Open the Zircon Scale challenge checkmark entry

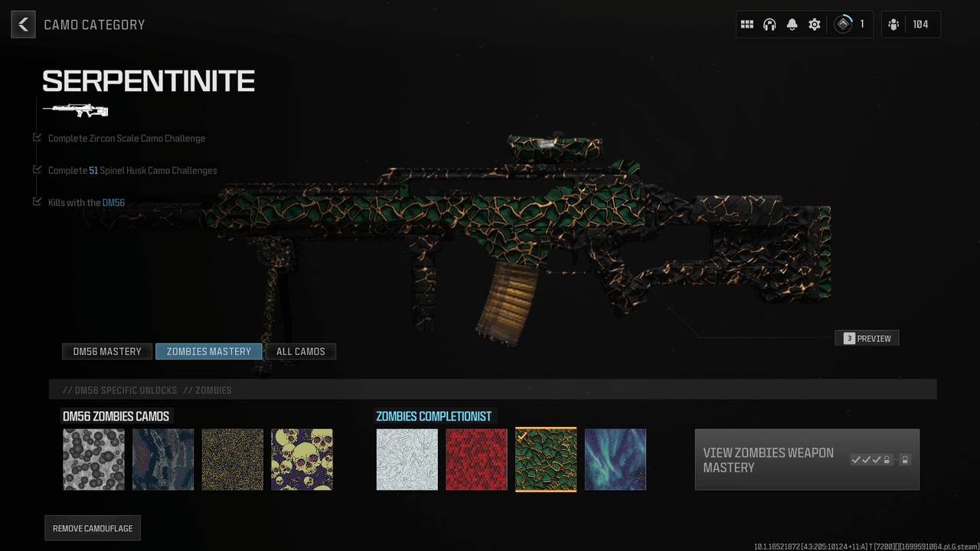[x=127, y=139]
